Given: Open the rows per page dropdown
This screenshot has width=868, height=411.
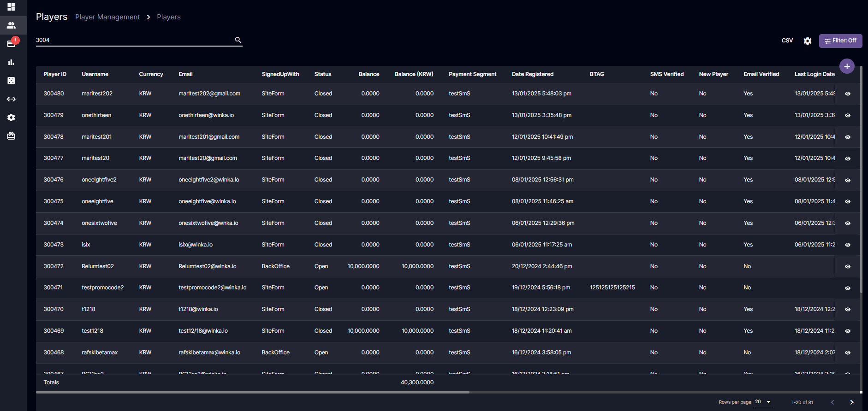Looking at the screenshot, I should coord(763,402).
